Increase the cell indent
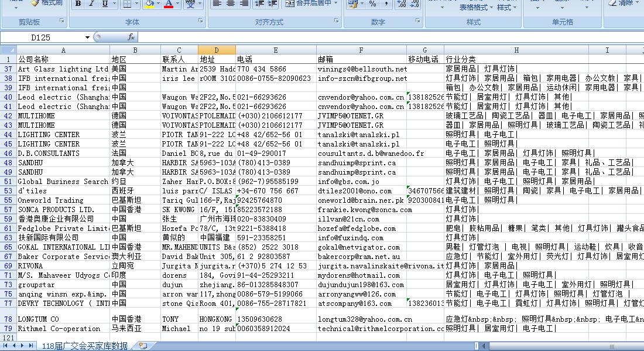Screen dimensions: 644x351 click(x=273, y=4)
